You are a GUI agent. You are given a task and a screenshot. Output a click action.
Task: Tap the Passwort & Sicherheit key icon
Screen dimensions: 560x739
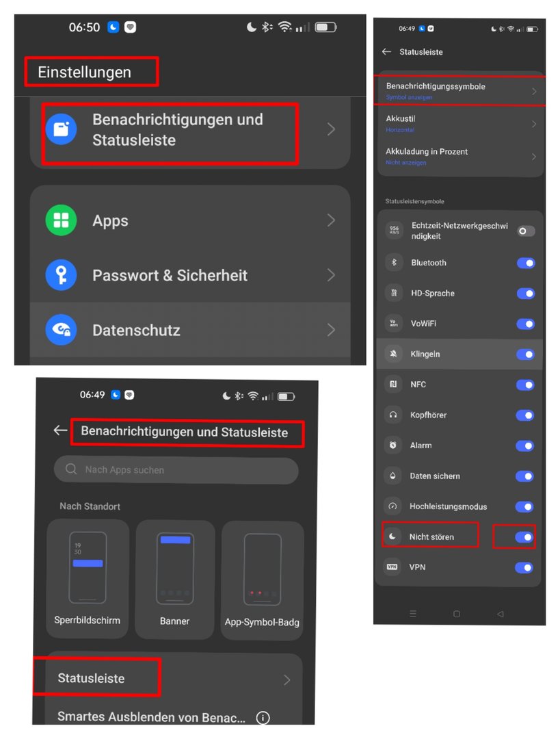click(x=62, y=275)
